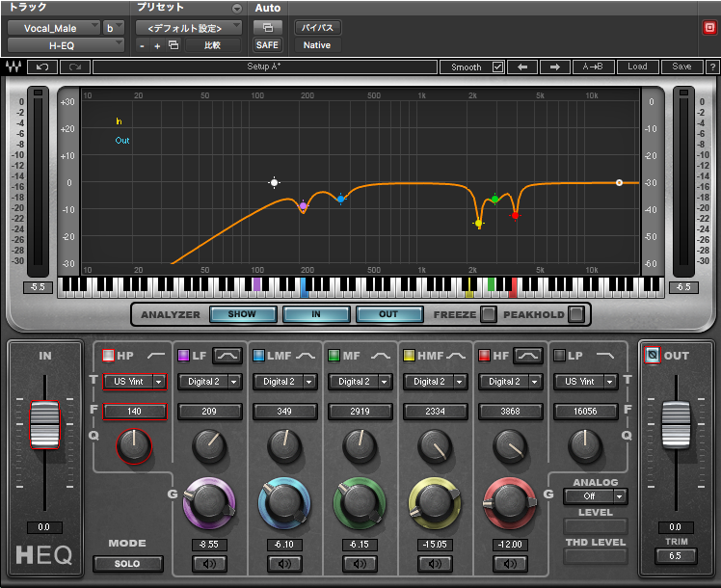The width and height of the screenshot is (721, 588).
Task: Open the HMF Digital 2 type dropdown
Action: coord(435,382)
